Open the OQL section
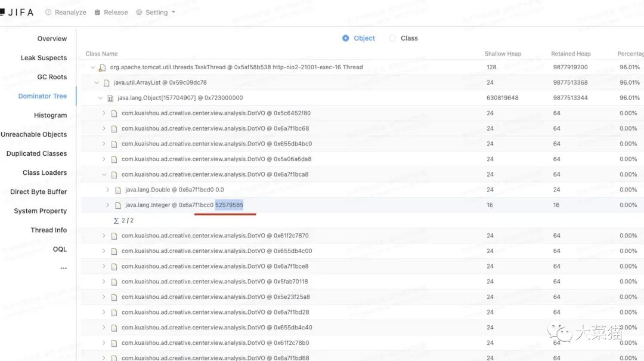The width and height of the screenshot is (644, 361). coord(60,249)
